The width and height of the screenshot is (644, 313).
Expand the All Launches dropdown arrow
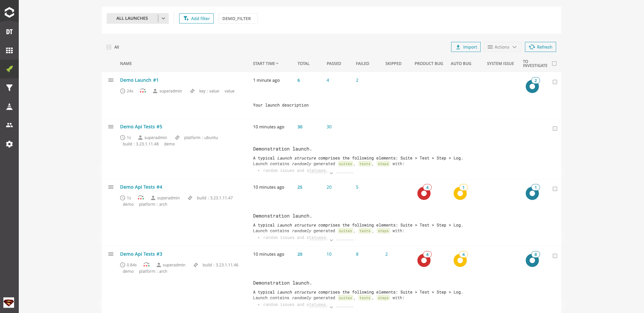click(x=163, y=18)
